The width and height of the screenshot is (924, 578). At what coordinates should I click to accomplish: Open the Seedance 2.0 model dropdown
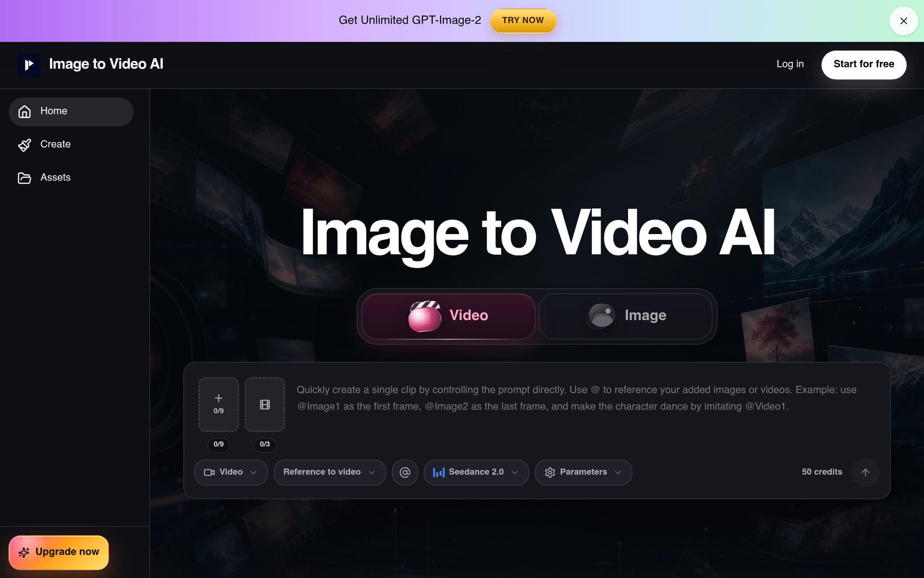tap(476, 472)
